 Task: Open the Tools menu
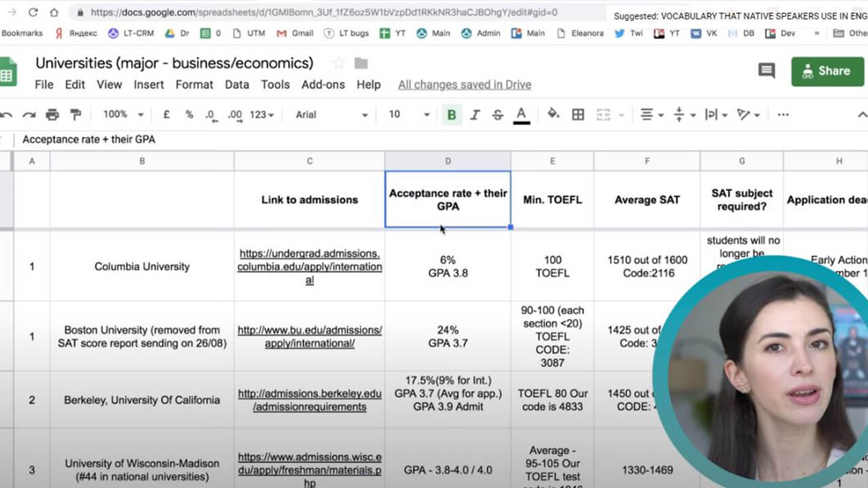pyautogui.click(x=275, y=85)
